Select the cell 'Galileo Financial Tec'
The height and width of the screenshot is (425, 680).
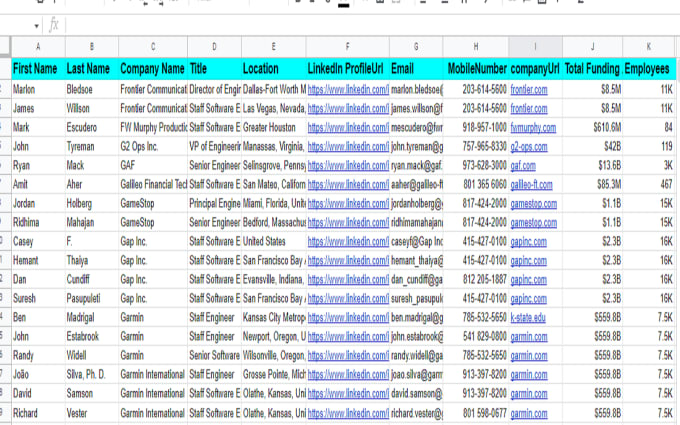point(153,185)
